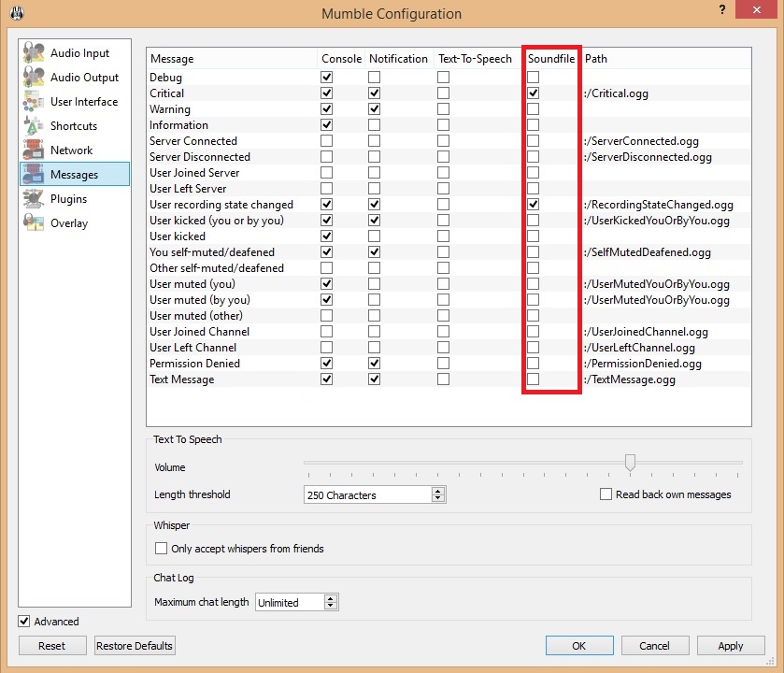The image size is (784, 673).
Task: Select the User Left Channel row label
Action: coord(193,348)
